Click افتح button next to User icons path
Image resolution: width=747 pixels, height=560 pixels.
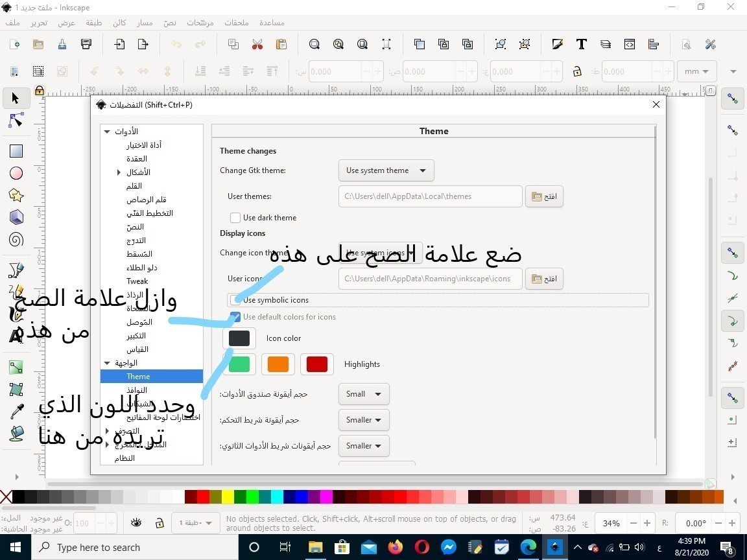click(x=544, y=279)
